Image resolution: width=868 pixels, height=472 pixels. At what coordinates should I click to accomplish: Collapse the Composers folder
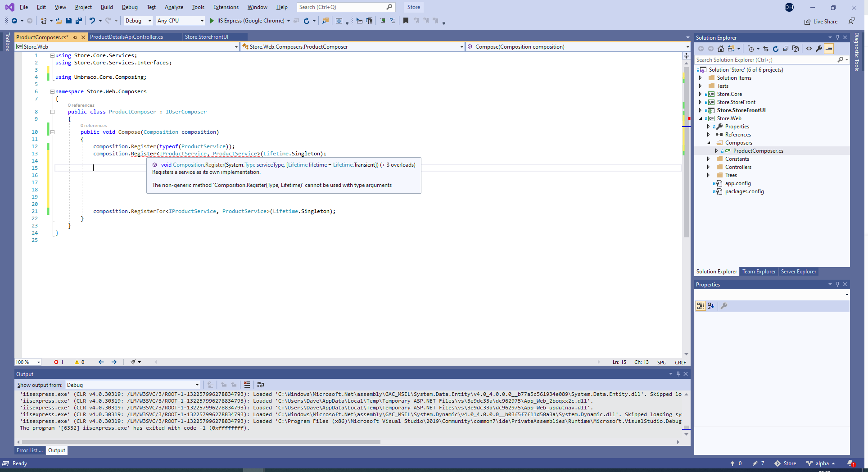(x=708, y=143)
